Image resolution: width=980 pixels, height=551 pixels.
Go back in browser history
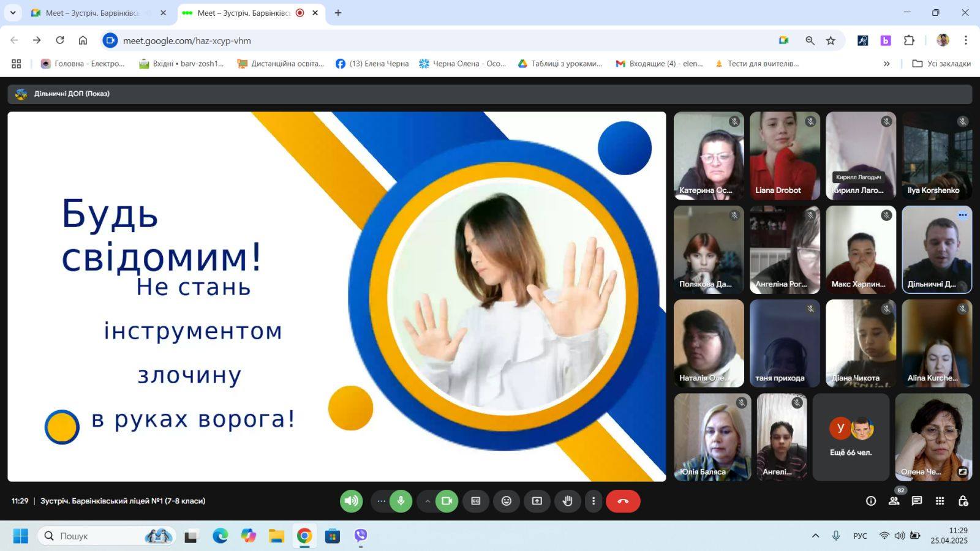click(14, 40)
